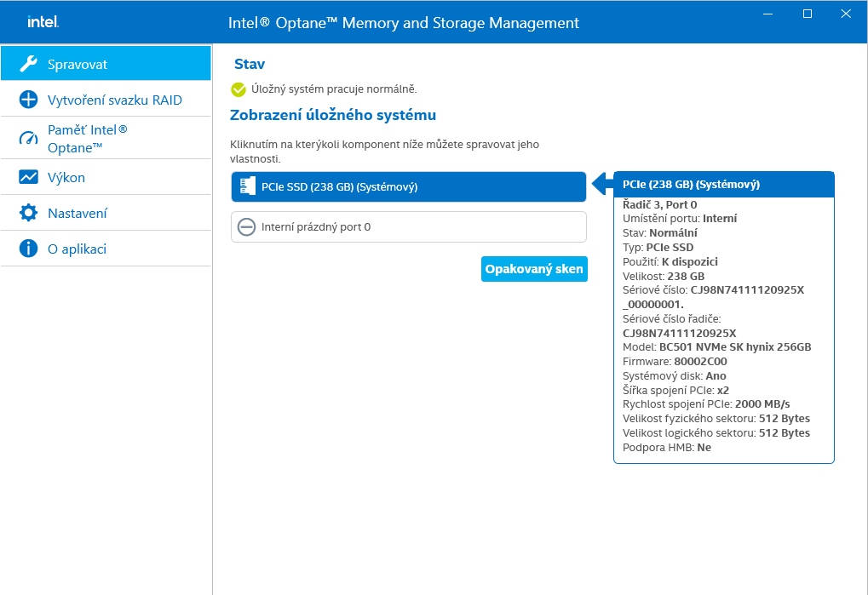Open the Nastavení page
This screenshot has height=595, width=868.
[106, 213]
